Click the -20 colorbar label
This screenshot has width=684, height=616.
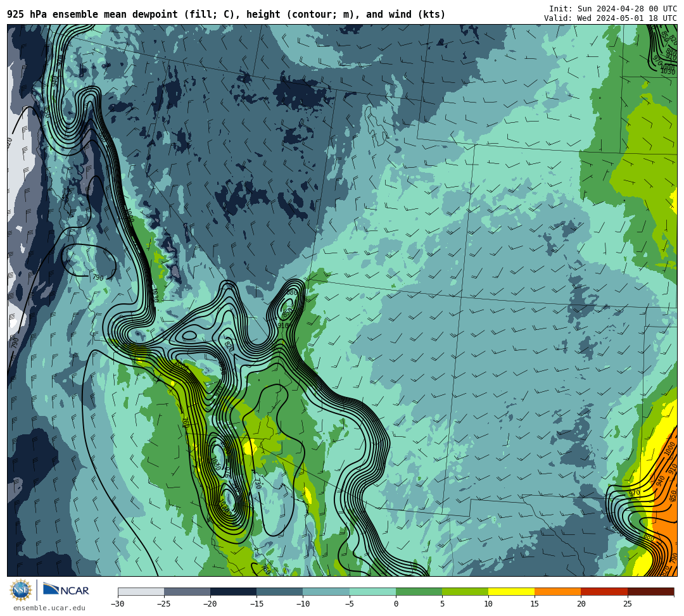(x=210, y=604)
